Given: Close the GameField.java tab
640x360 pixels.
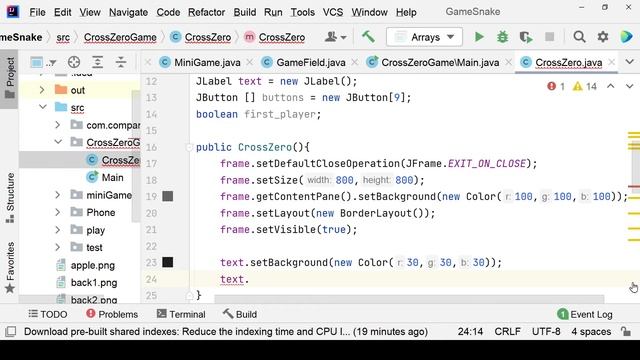Looking at the screenshot, I should 355,62.
